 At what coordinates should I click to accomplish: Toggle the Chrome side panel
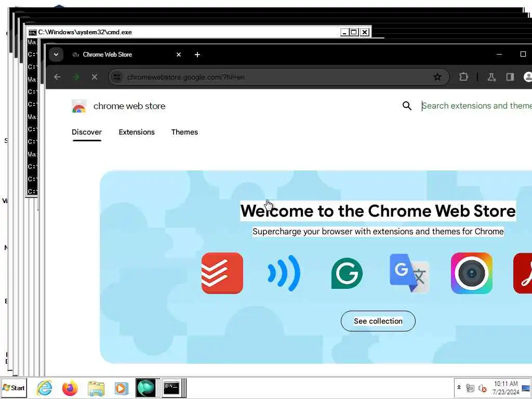point(510,77)
